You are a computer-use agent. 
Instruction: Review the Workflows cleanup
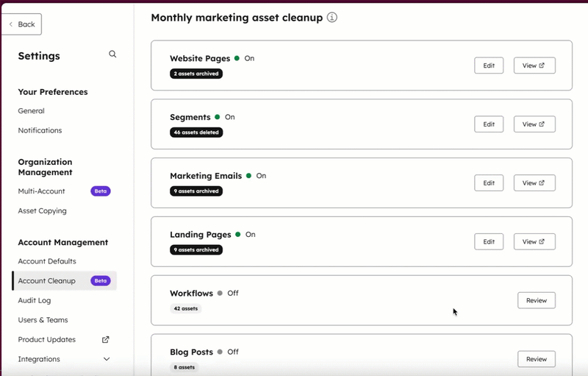pyautogui.click(x=536, y=300)
